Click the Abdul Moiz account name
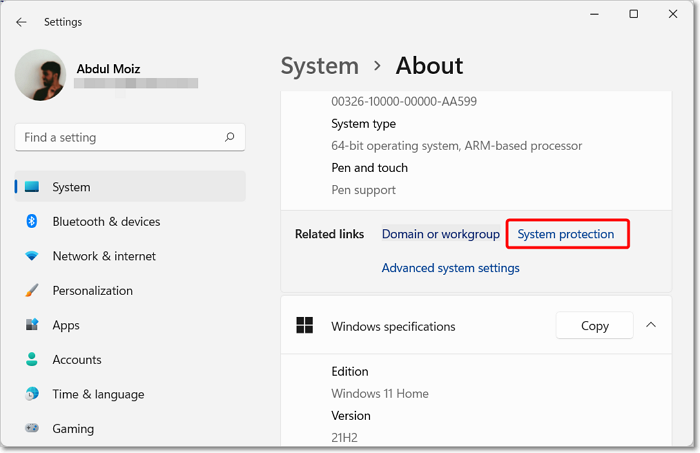The height and width of the screenshot is (453, 700). click(x=108, y=69)
